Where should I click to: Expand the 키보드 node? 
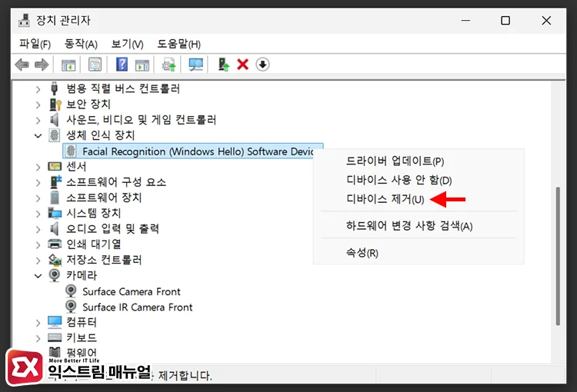(x=38, y=338)
